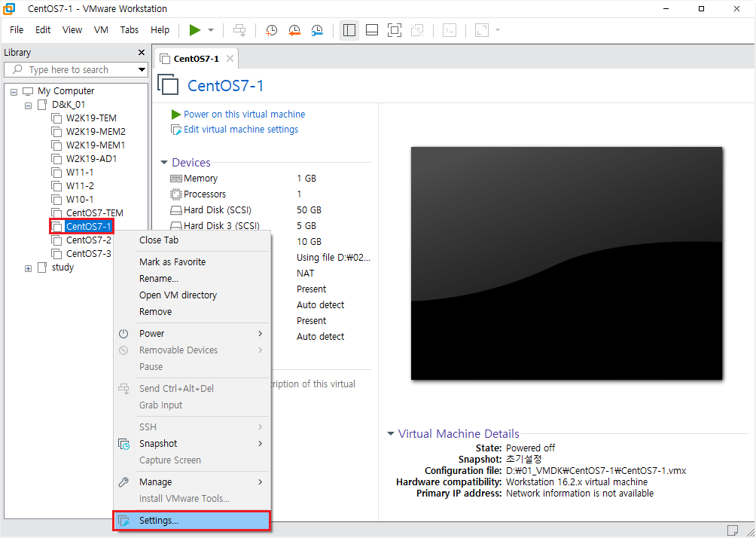Open the File menu
The image size is (756, 538).
17,30
